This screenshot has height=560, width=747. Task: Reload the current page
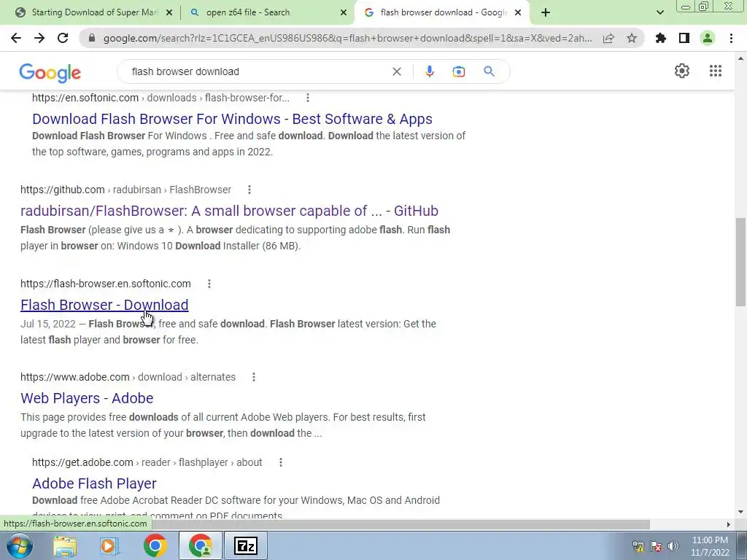[63, 38]
